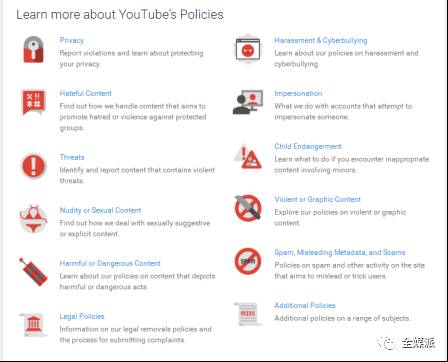The image size is (448, 362).
Task: Click the Legal Policies courthouse icon
Action: click(x=33, y=325)
